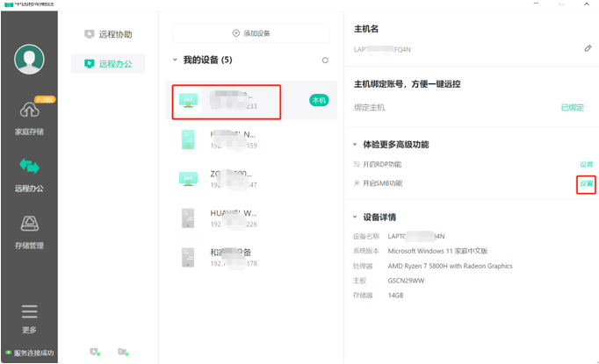
Task: Select the local device marked 本机
Action: 224,101
